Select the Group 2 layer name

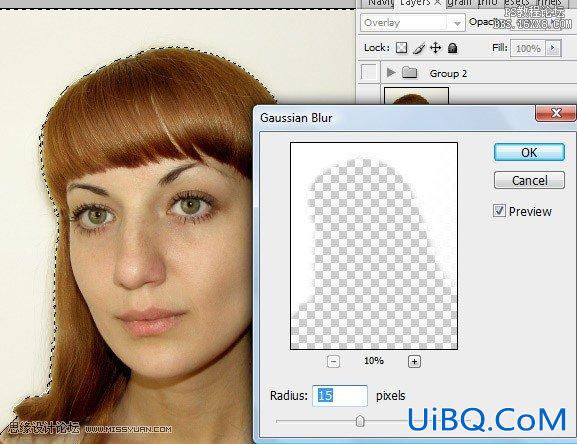pos(448,74)
